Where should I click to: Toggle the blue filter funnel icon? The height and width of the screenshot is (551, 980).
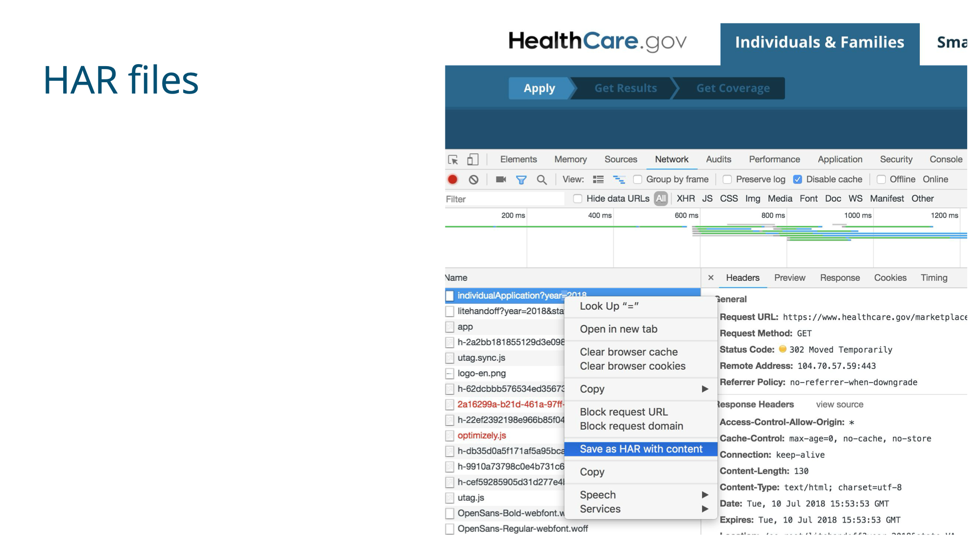coord(521,180)
